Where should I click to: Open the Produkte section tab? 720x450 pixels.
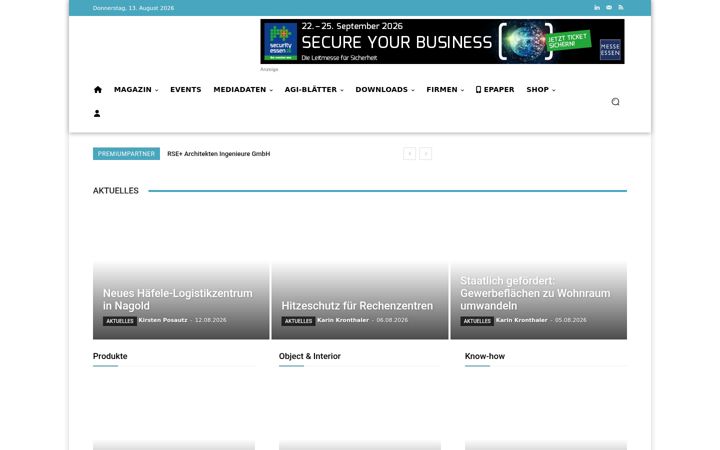(110, 356)
